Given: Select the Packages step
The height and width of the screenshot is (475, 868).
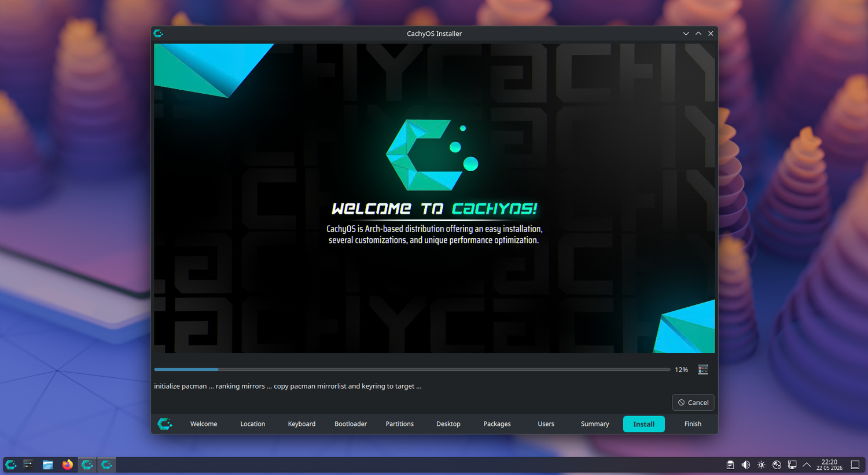Looking at the screenshot, I should [x=497, y=424].
